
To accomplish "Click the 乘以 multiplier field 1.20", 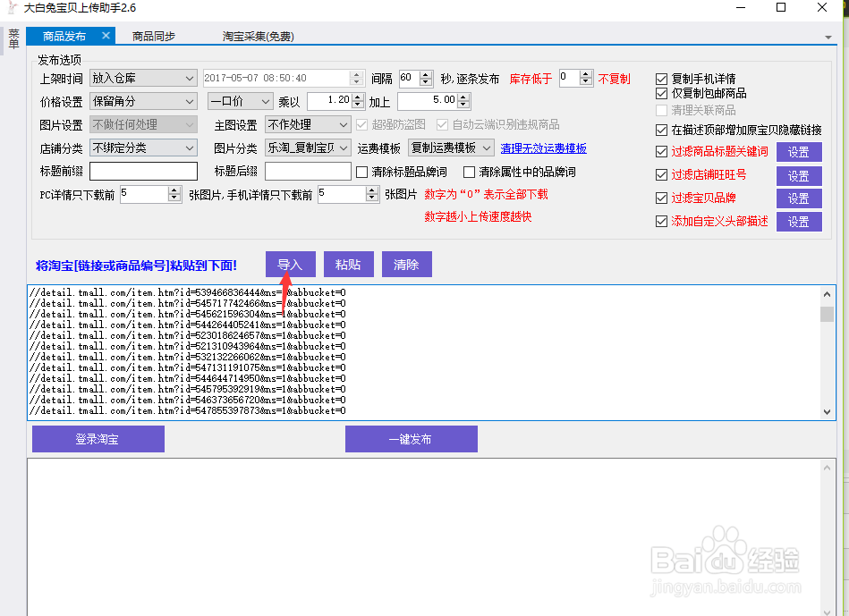I will 335,101.
